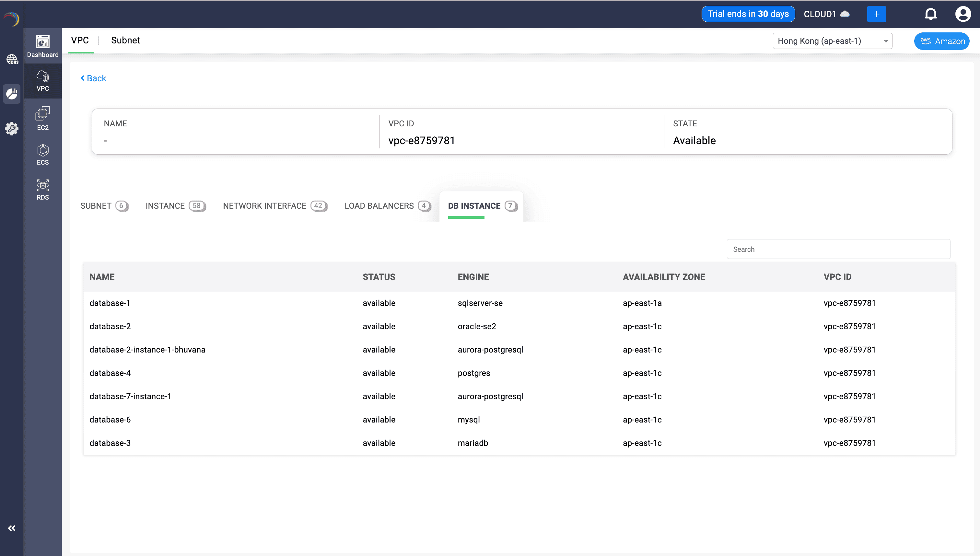The height and width of the screenshot is (556, 980).
Task: Collapse the sidebar using the double chevrons
Action: [x=12, y=528]
